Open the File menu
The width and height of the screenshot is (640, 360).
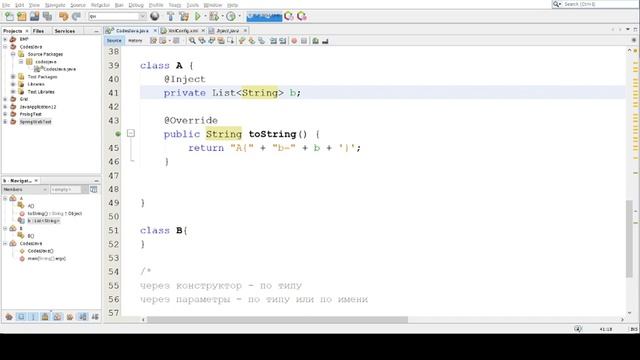click(x=6, y=5)
